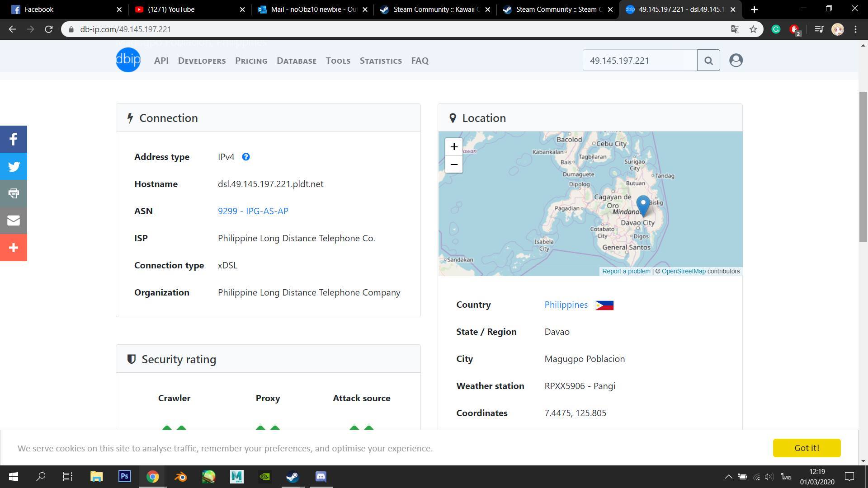Click the Thai language input indicator
Viewport: 868px width, 488px height.
coord(786,477)
